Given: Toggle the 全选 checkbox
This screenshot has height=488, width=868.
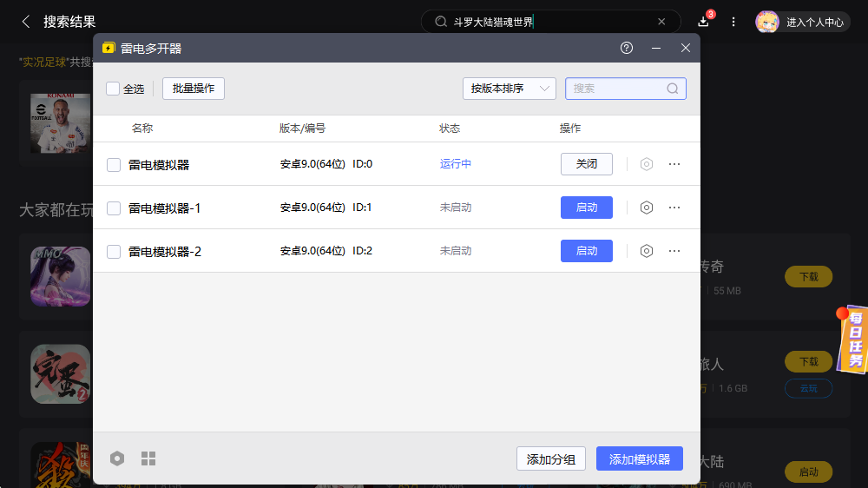Looking at the screenshot, I should click(113, 89).
